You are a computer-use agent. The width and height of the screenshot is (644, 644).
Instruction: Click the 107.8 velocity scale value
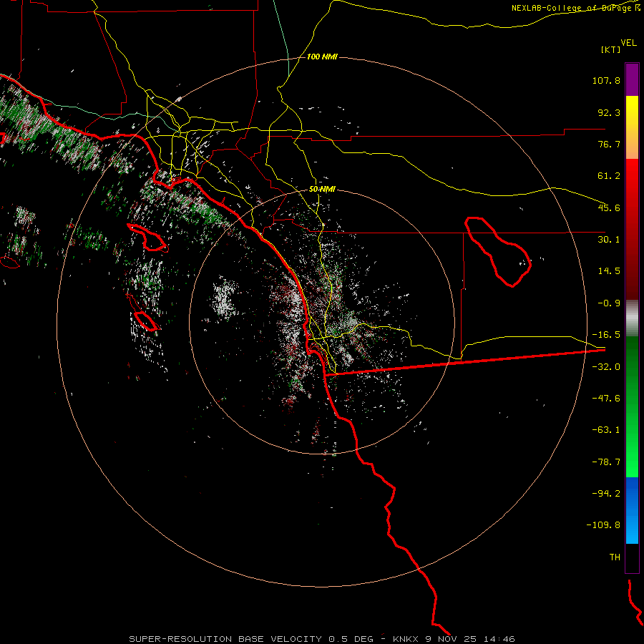coord(606,80)
